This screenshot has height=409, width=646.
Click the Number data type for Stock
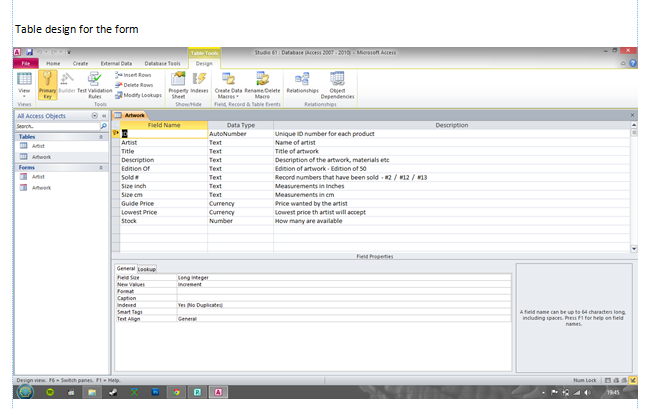click(x=240, y=221)
